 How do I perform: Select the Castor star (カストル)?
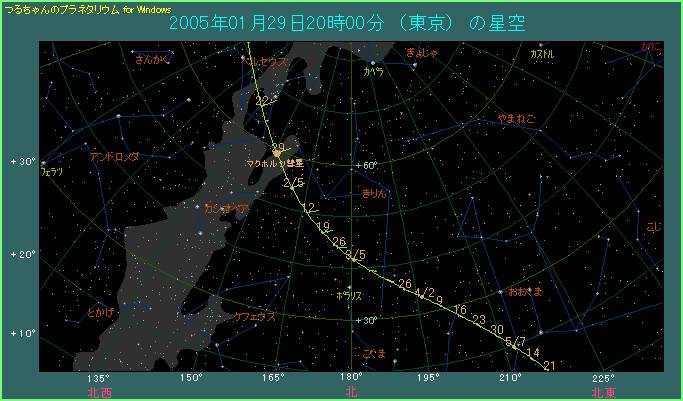point(540,47)
